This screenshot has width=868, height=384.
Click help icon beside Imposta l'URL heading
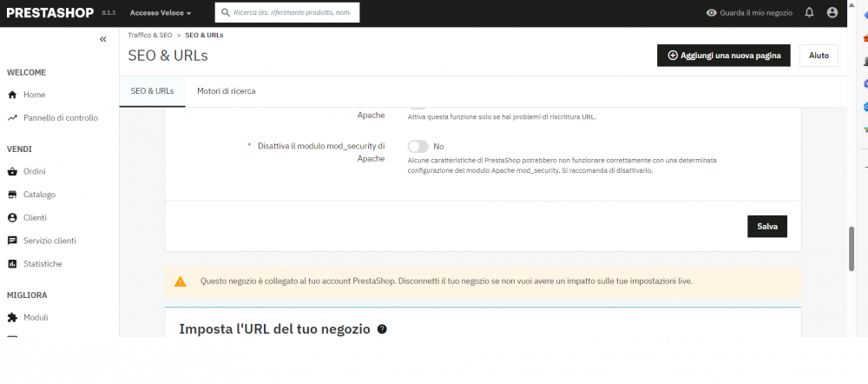[x=382, y=329]
